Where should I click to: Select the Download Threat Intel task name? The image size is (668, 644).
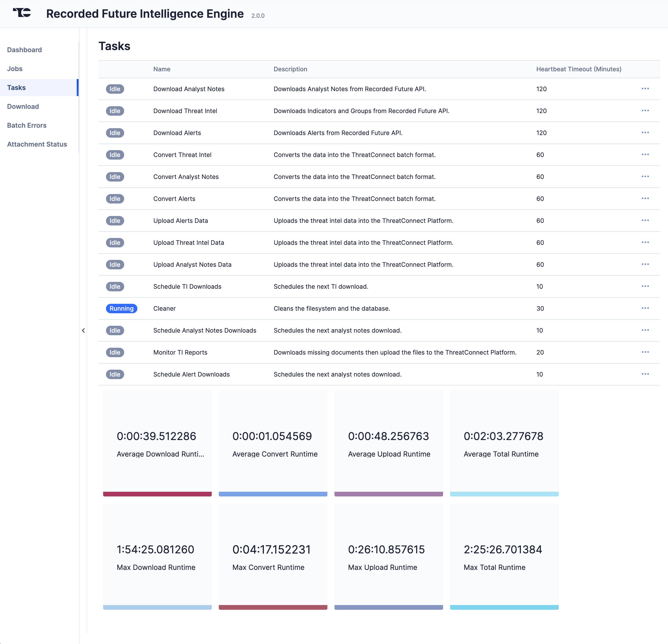click(x=185, y=111)
